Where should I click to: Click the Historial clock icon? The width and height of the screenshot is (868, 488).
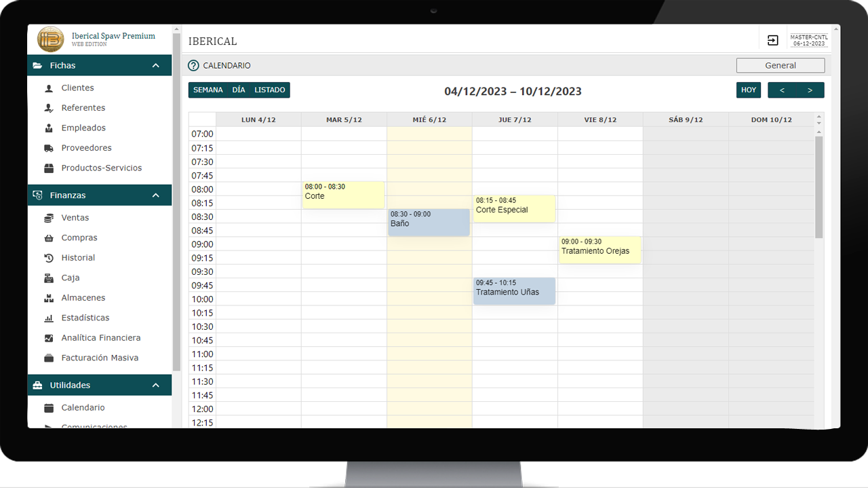click(49, 258)
